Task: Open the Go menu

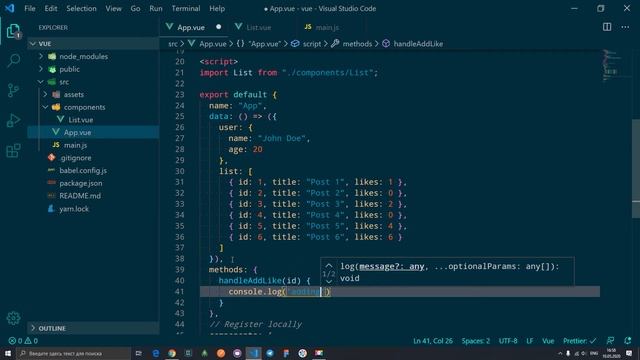Action: pyautogui.click(x=135, y=8)
